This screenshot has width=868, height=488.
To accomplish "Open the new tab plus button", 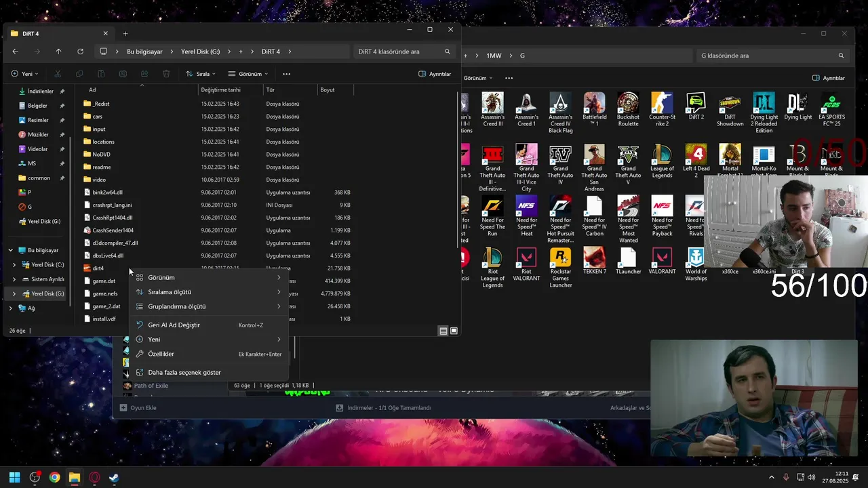I will [125, 34].
